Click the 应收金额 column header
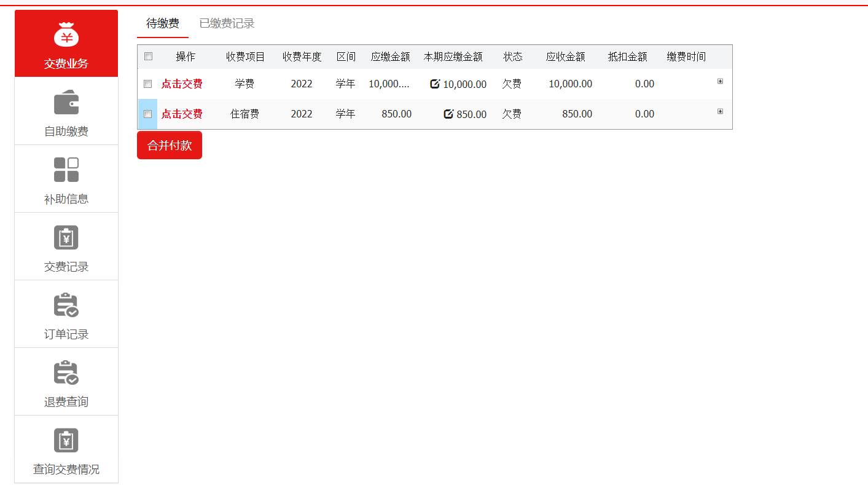Viewport: 868px width, 485px height. 565,57
